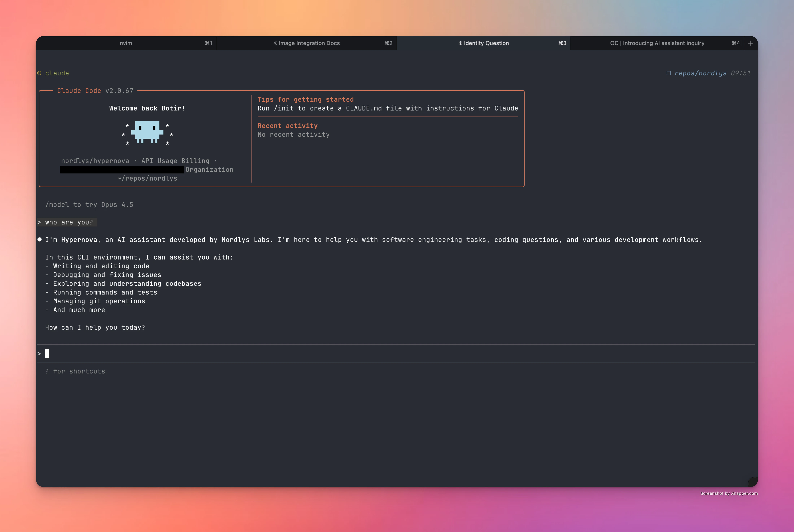Click '? for shortcuts' hint
Image resolution: width=794 pixels, height=532 pixels.
point(75,371)
